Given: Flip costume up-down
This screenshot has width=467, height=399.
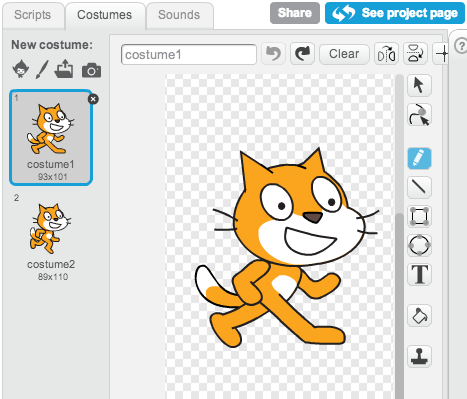Looking at the screenshot, I should [x=415, y=53].
